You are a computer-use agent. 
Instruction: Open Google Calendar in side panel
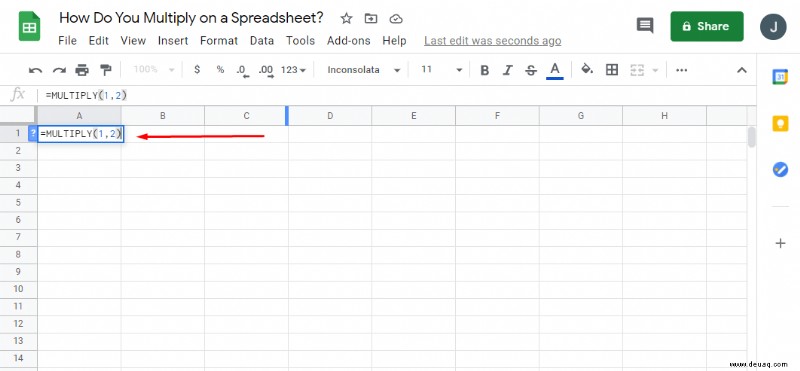(x=780, y=77)
